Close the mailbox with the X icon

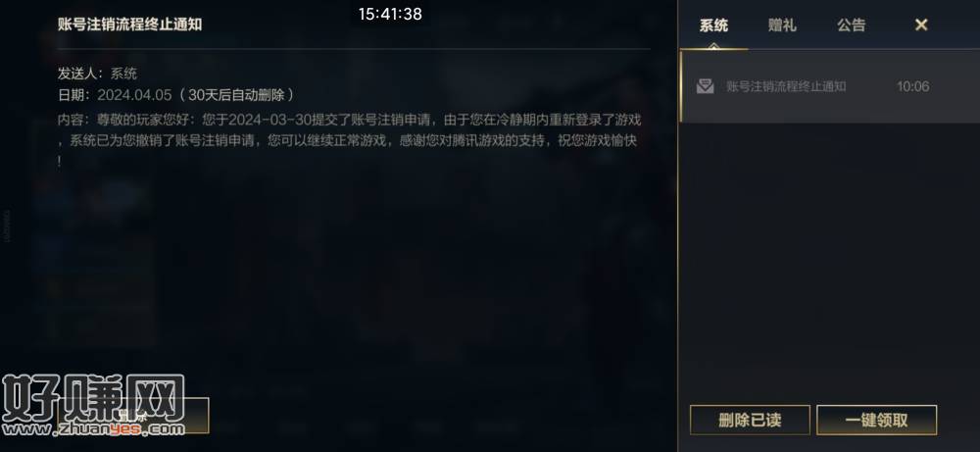920,25
